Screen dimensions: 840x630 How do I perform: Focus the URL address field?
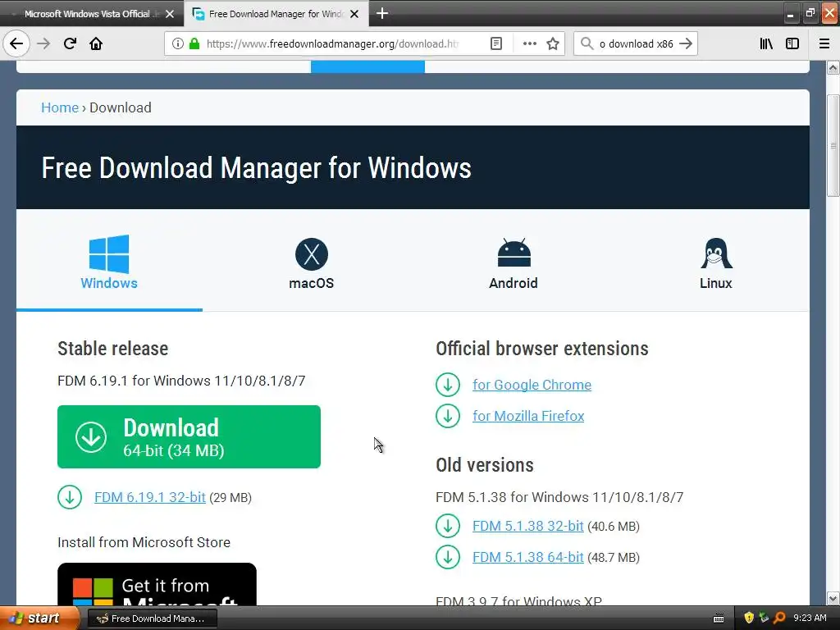tap(332, 44)
